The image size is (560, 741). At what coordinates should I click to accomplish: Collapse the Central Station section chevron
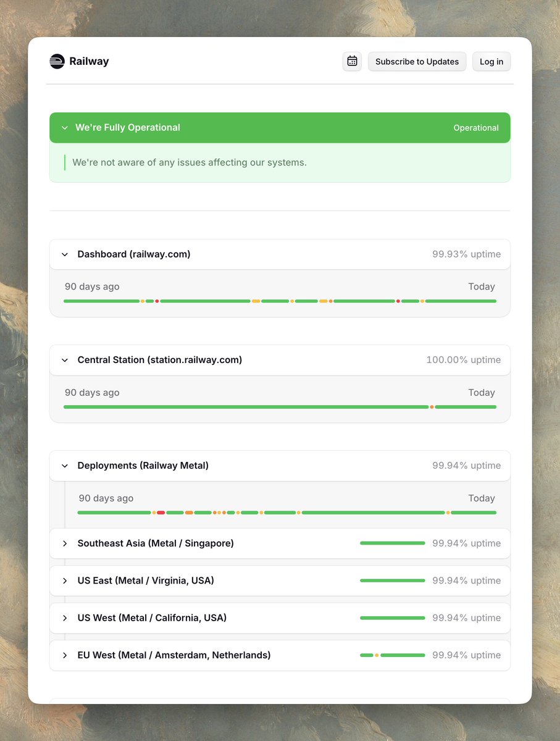[65, 360]
